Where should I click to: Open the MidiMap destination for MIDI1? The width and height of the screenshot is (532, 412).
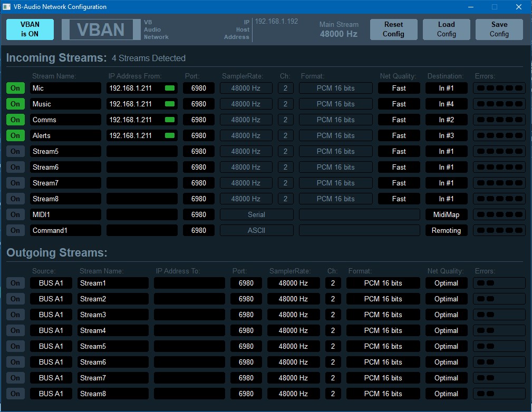click(446, 214)
